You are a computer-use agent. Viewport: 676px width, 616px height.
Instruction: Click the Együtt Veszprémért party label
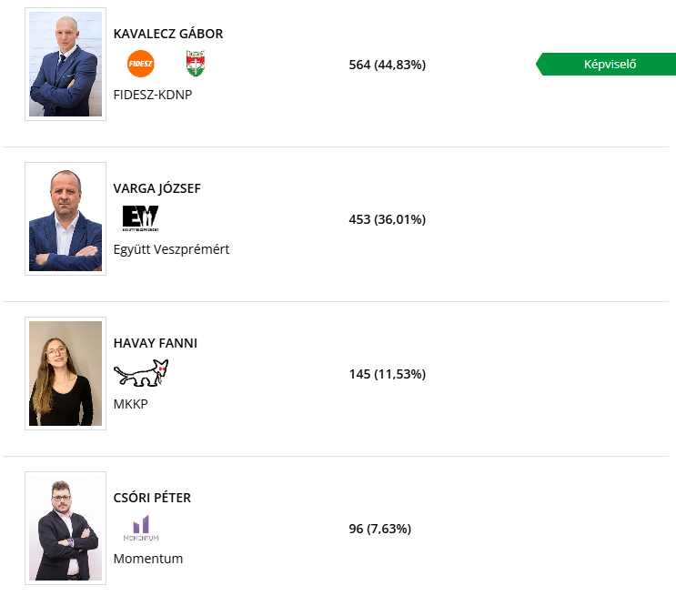(x=171, y=248)
